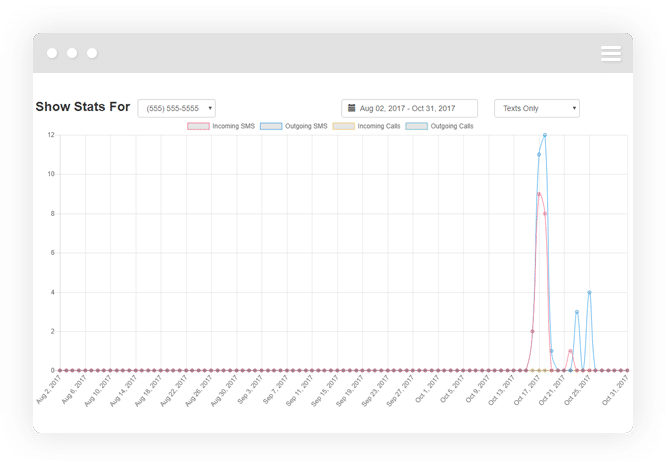The width and height of the screenshot is (666, 466).
Task: Click the calendar icon in date range
Action: pos(351,108)
